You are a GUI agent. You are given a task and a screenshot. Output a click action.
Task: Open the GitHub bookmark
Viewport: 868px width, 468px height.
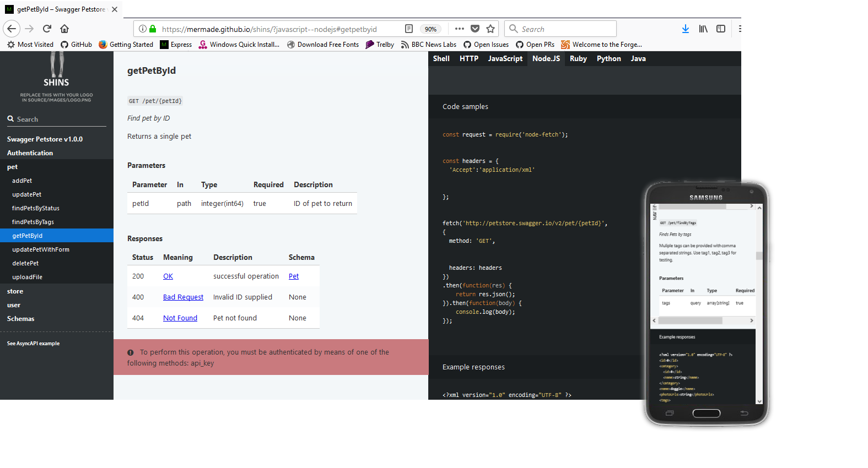coord(76,45)
